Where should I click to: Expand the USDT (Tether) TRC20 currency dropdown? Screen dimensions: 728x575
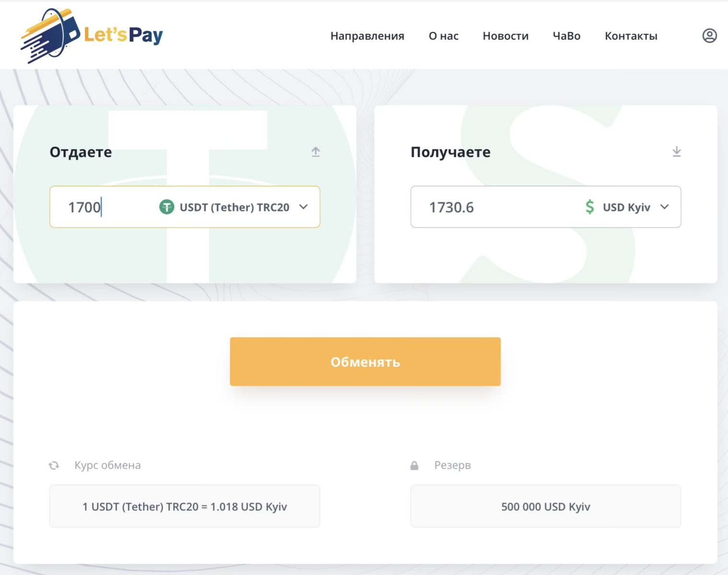pyautogui.click(x=303, y=207)
